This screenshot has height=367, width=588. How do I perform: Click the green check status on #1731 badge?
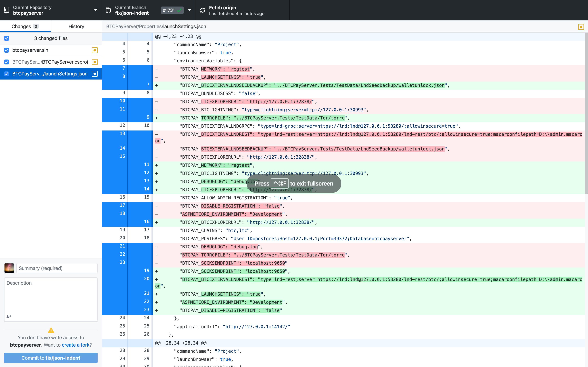coord(179,10)
